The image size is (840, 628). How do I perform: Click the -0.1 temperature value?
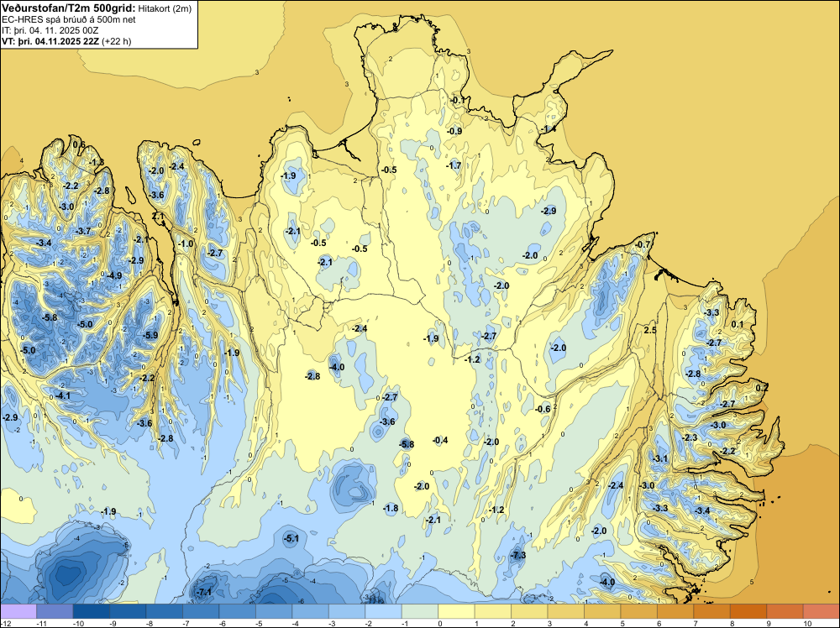tap(458, 100)
